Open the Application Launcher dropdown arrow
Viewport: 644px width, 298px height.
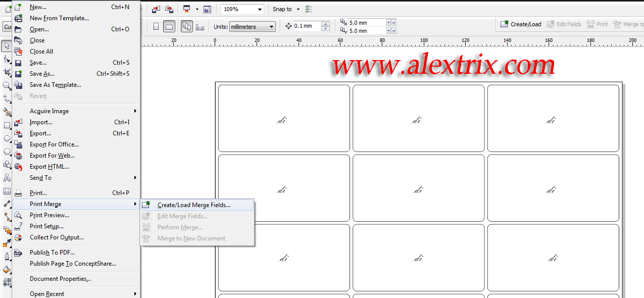197,9
